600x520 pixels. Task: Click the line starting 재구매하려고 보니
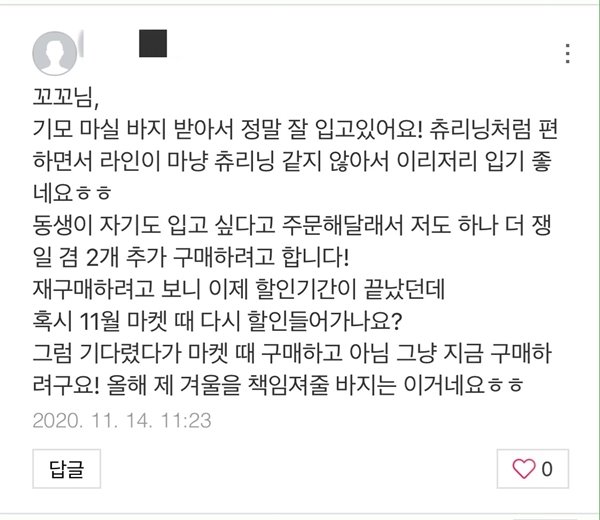coord(239,289)
